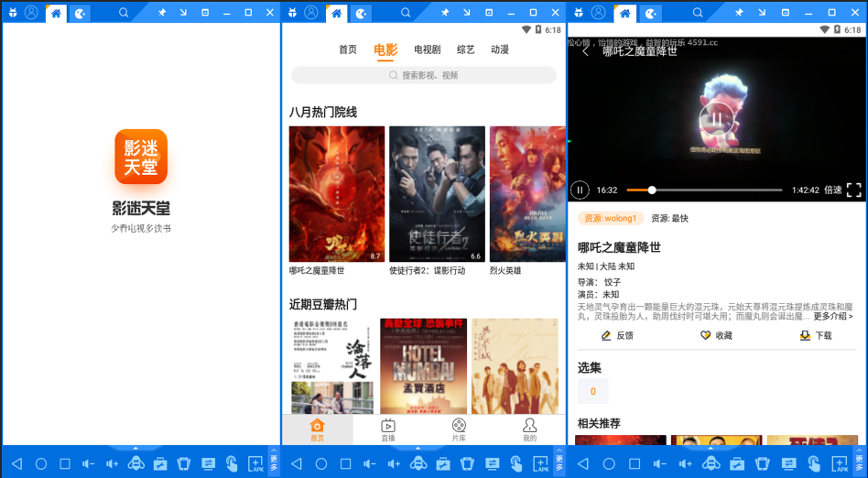This screenshot has width=868, height=478.
Task: Open 直播 live tab in bottom navigation
Action: coord(388,429)
